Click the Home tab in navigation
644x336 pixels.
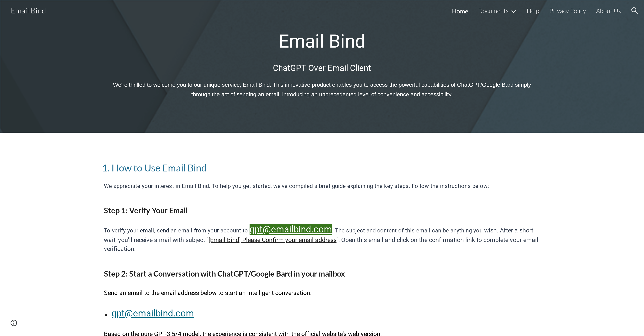pyautogui.click(x=460, y=11)
